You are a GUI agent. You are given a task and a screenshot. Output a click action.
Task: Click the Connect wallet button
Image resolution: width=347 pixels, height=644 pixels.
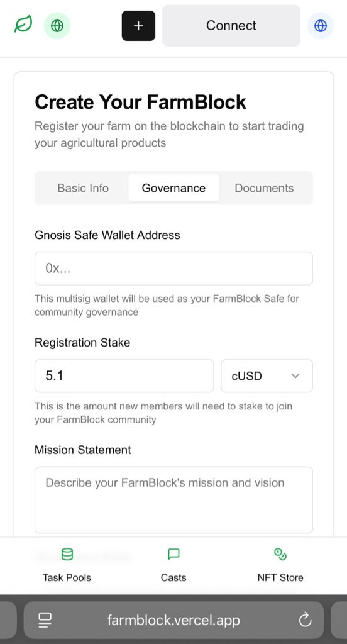coord(231,26)
